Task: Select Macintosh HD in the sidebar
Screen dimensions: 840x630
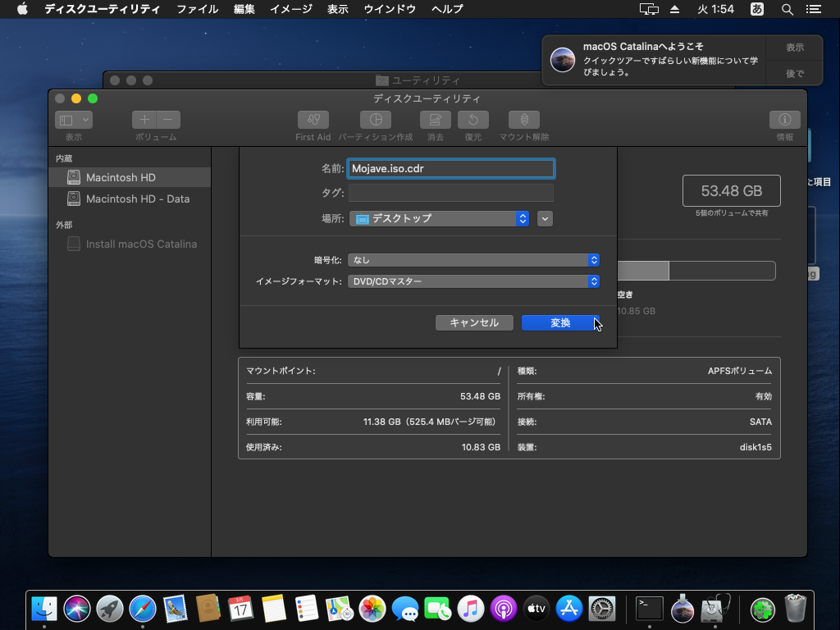Action: tap(130, 177)
